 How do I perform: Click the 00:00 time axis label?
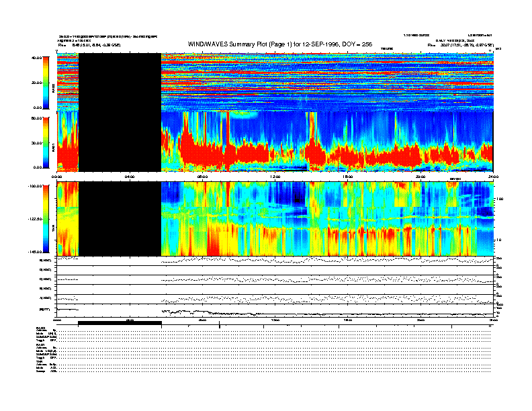point(58,177)
